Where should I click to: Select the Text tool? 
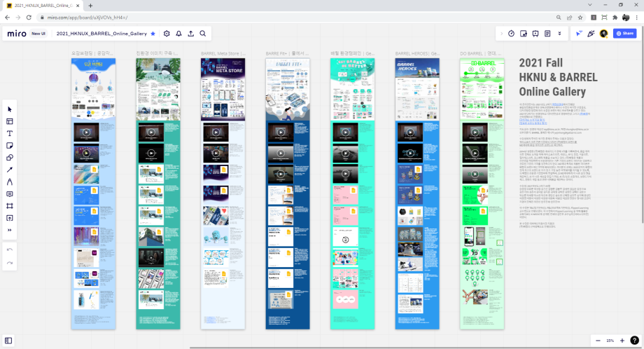tap(10, 133)
